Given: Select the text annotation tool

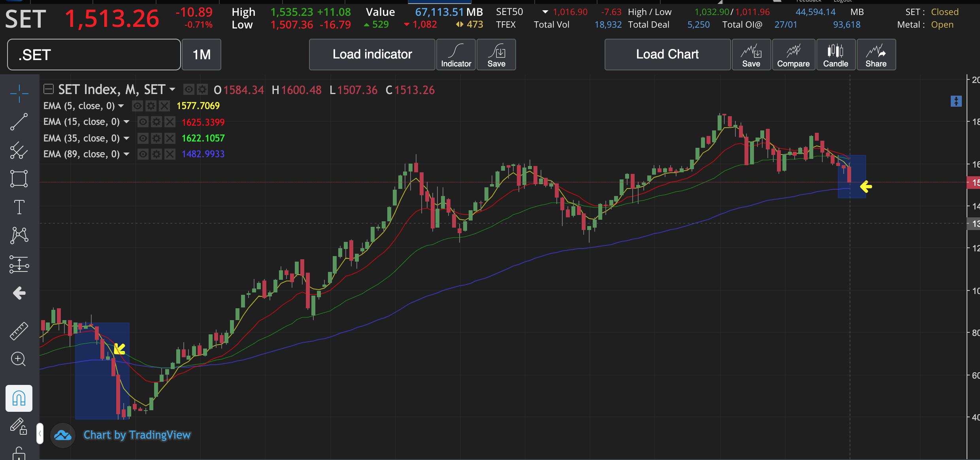Looking at the screenshot, I should 19,207.
